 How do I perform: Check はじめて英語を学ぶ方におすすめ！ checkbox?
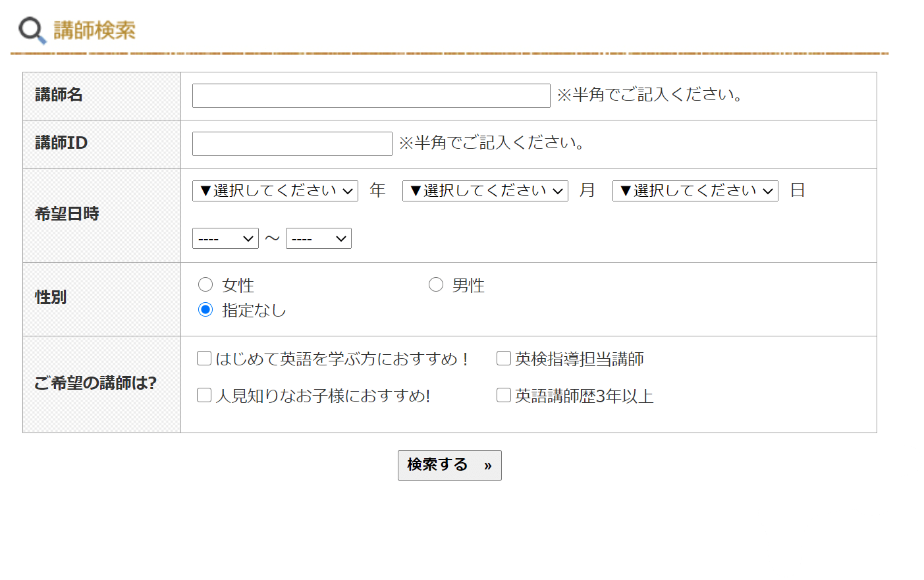pyautogui.click(x=204, y=358)
